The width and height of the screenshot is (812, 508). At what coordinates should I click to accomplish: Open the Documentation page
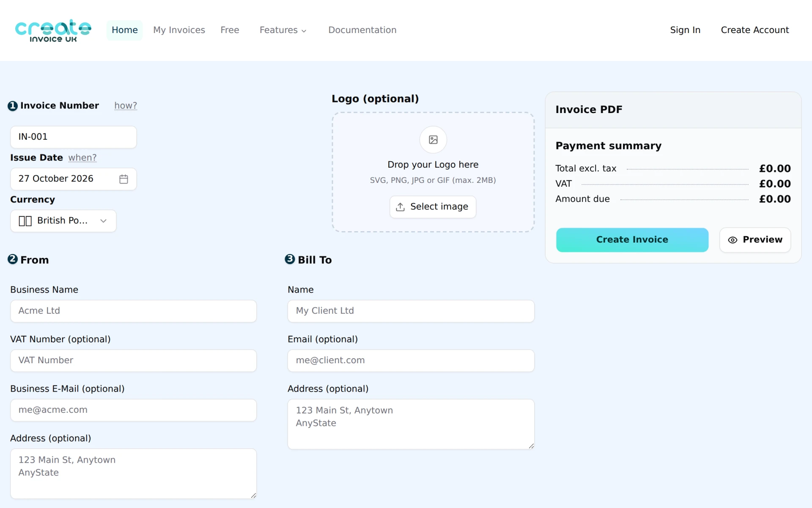click(x=362, y=30)
